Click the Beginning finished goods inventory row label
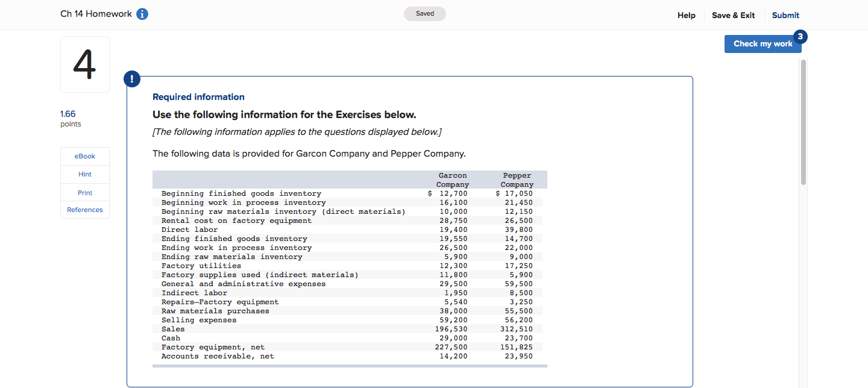This screenshot has height=388, width=868. 241,193
